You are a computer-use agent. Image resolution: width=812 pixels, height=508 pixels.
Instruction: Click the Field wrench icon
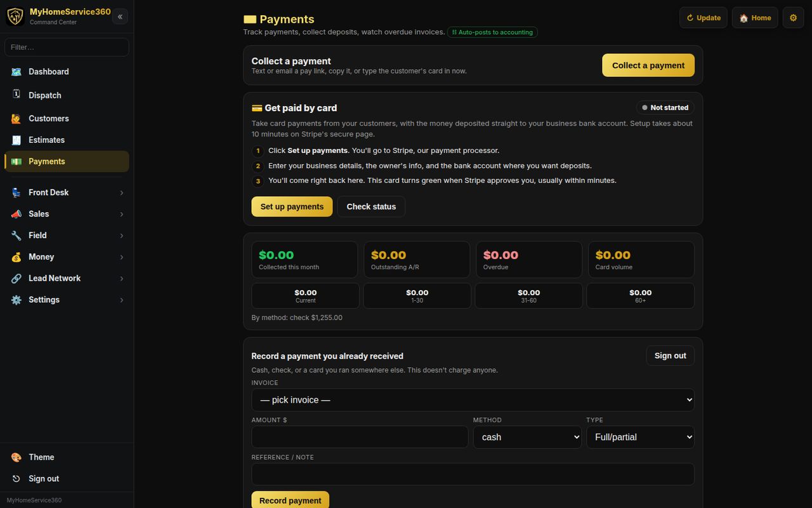coord(16,236)
